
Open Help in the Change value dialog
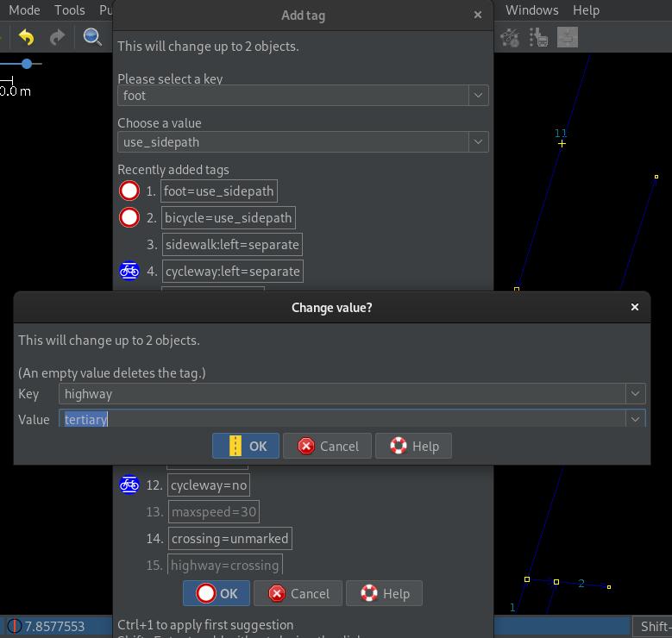coord(413,446)
